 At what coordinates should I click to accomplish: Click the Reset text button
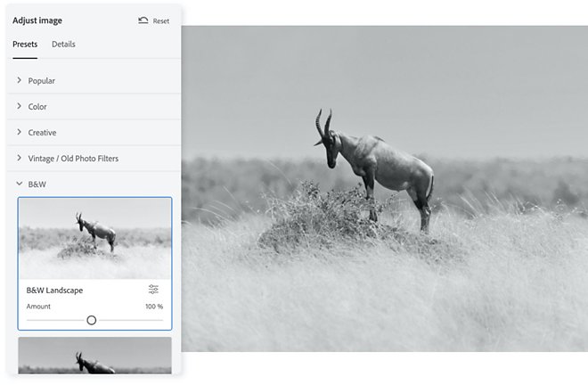coord(161,21)
